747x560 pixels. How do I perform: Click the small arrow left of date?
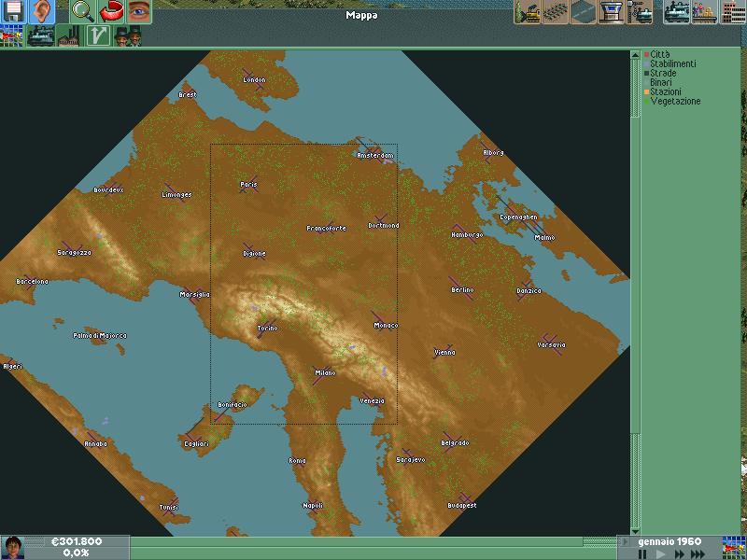[625, 541]
